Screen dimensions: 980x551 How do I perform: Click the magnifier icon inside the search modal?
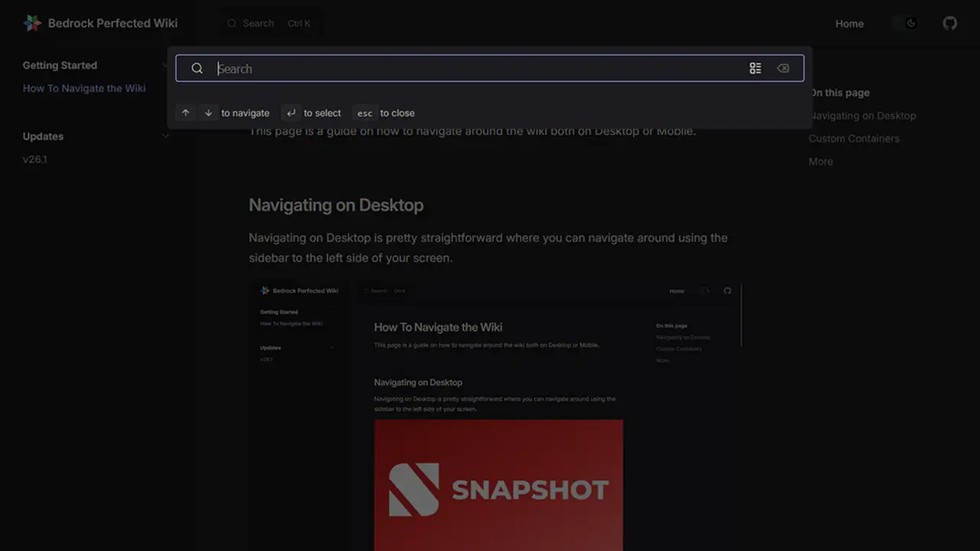coord(197,69)
